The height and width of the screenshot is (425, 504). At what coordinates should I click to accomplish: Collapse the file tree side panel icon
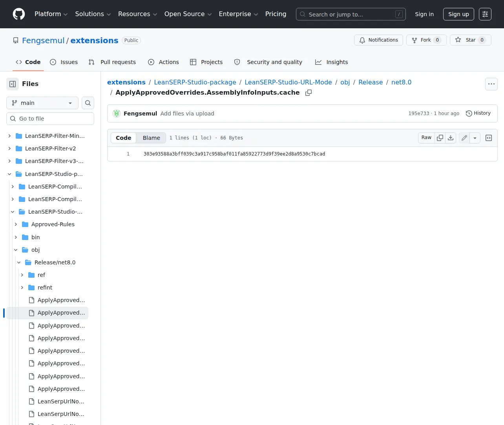click(13, 84)
